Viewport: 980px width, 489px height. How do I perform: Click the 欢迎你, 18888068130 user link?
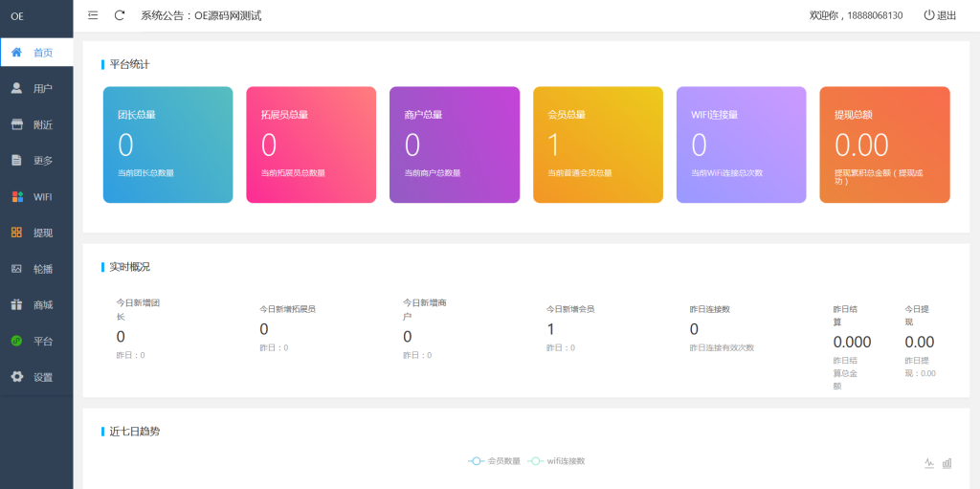coord(856,15)
